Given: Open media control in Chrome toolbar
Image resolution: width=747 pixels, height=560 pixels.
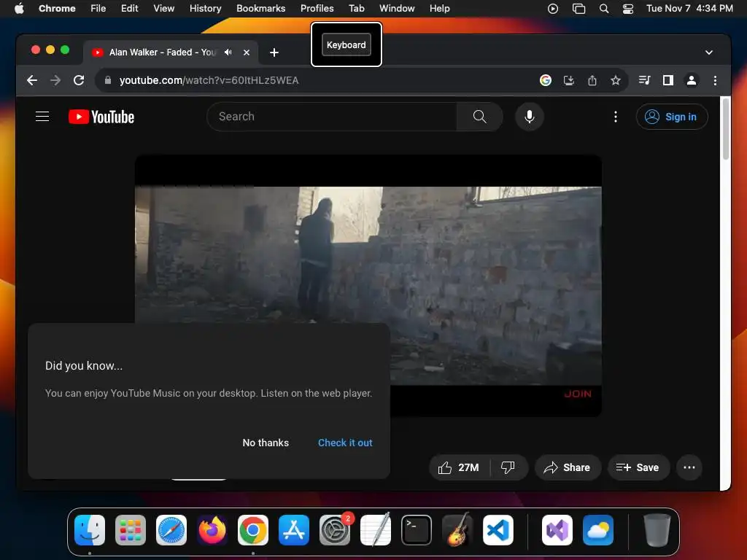Looking at the screenshot, I should pos(645,80).
